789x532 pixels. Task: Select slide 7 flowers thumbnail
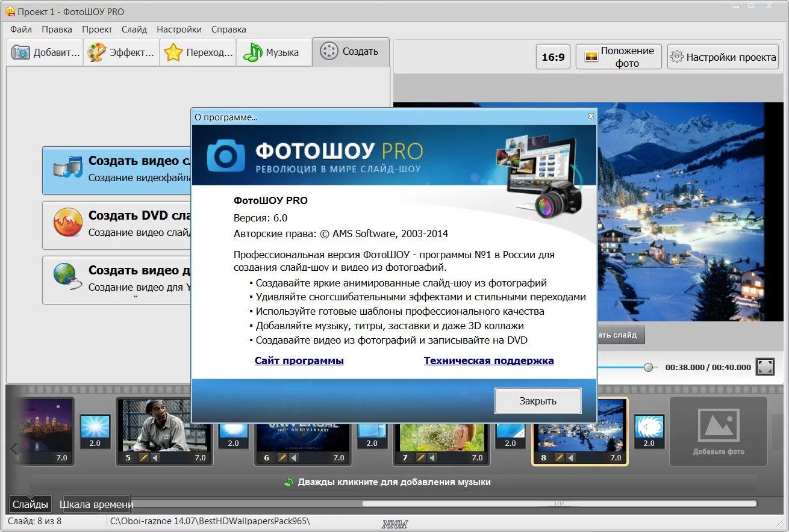tap(441, 438)
